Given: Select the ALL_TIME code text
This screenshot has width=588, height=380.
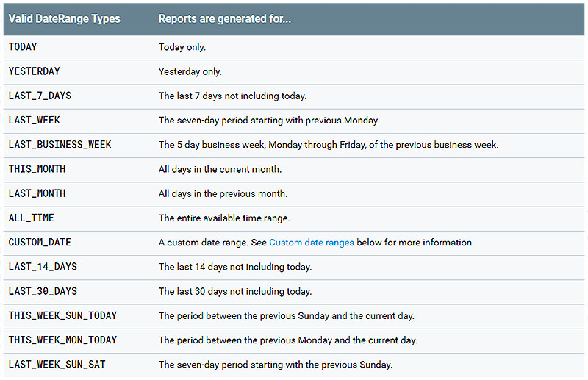Looking at the screenshot, I should pyautogui.click(x=31, y=218).
